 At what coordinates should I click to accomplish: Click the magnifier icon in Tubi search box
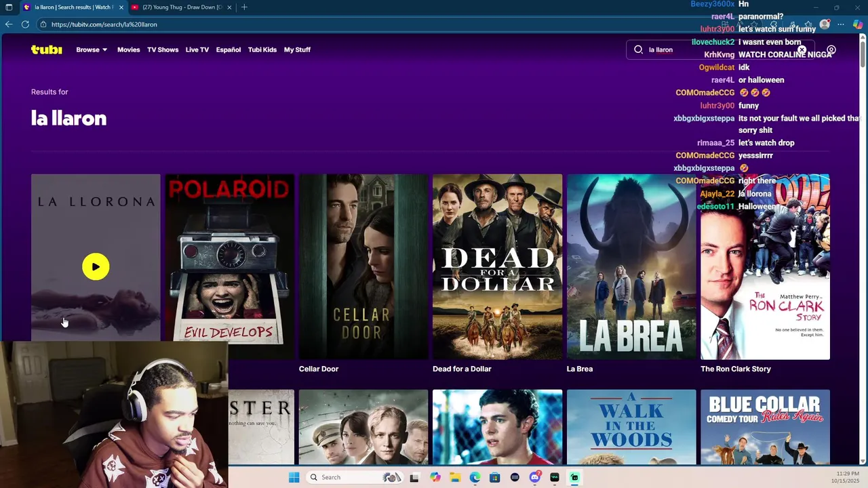[638, 49]
